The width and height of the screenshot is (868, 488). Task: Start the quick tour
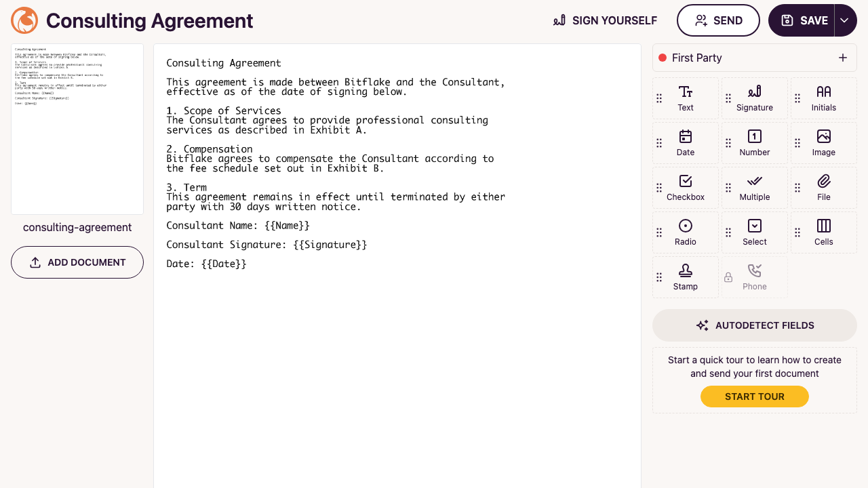click(755, 396)
